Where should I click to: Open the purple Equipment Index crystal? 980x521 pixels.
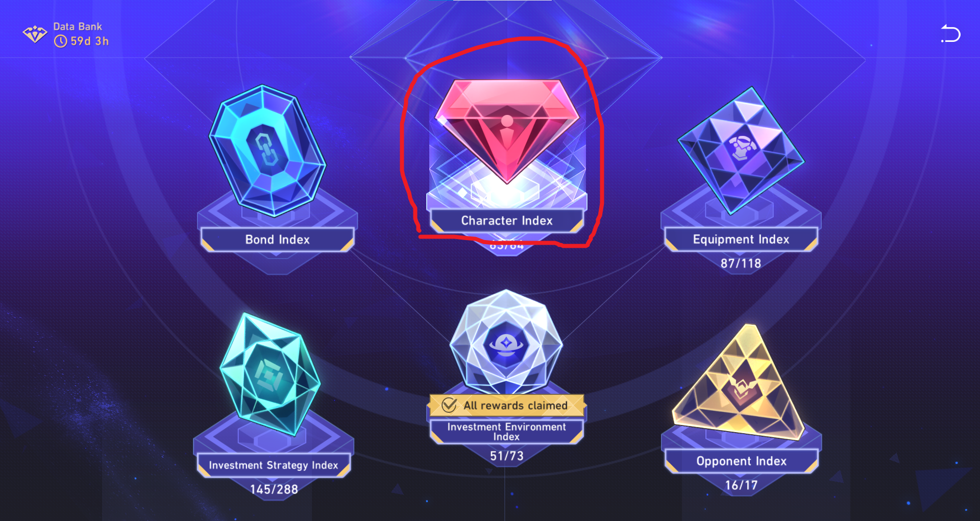(741, 151)
